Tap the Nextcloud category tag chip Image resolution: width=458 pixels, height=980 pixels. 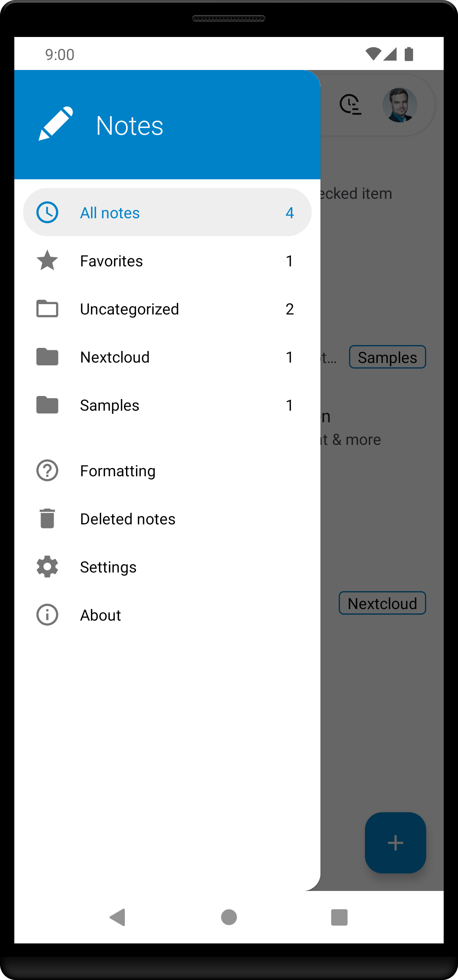coord(382,603)
